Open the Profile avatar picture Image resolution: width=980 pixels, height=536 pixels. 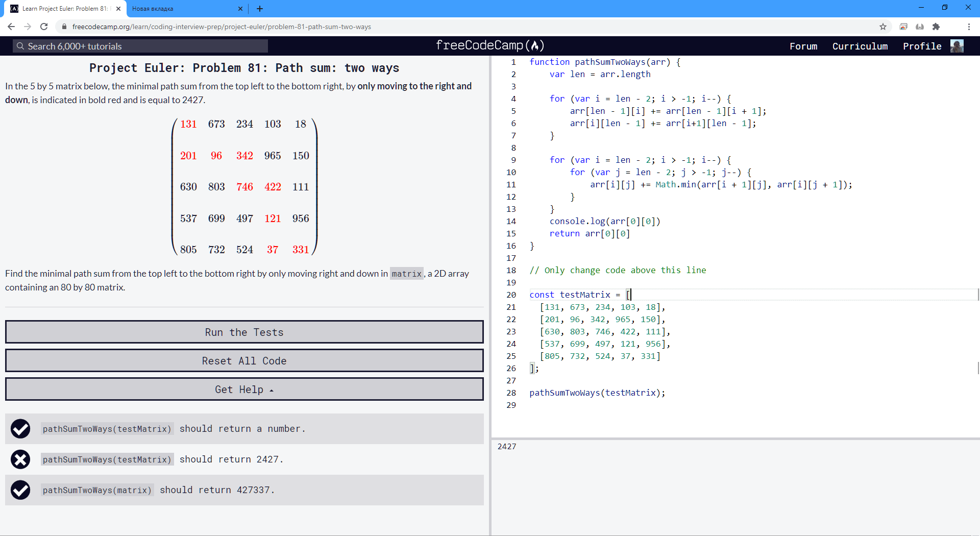pyautogui.click(x=958, y=46)
